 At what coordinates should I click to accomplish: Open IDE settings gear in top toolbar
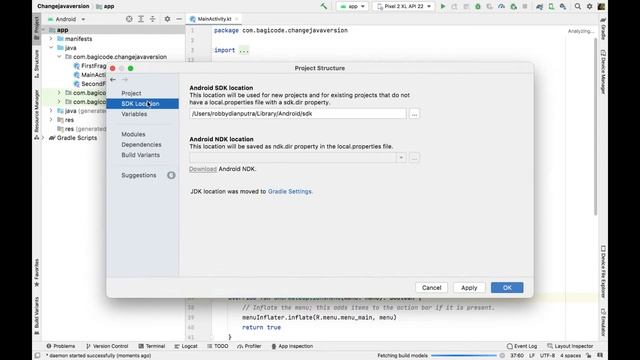pyautogui.click(x=589, y=6)
